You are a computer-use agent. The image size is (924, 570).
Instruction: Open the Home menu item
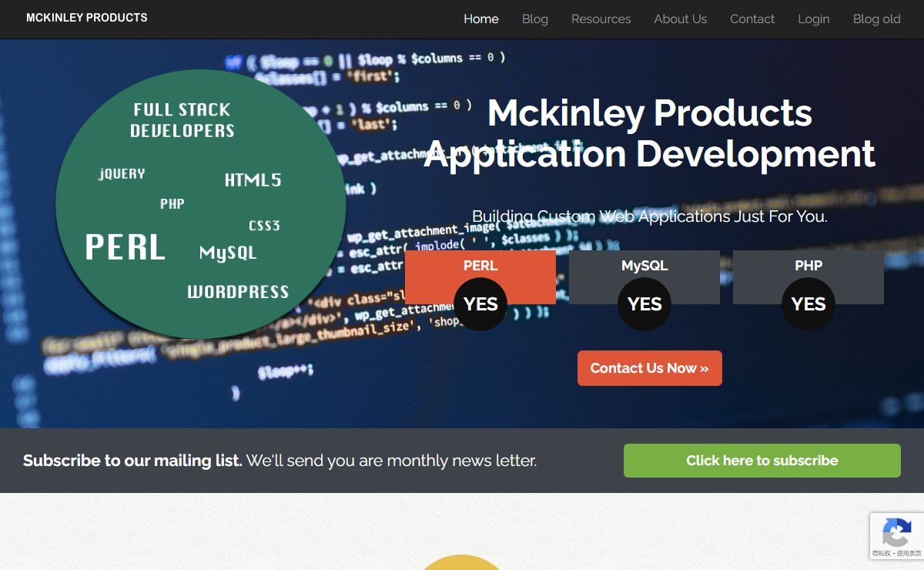pyautogui.click(x=481, y=19)
